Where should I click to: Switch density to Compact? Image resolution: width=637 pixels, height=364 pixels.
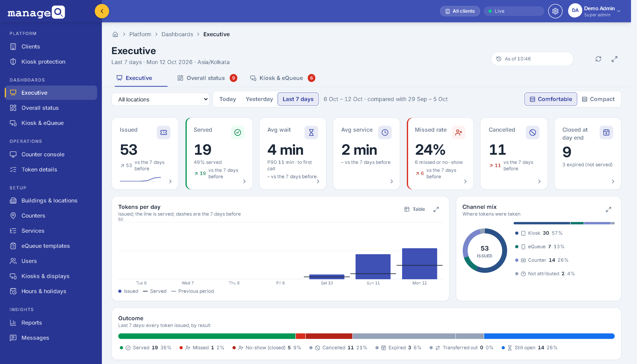598,99
